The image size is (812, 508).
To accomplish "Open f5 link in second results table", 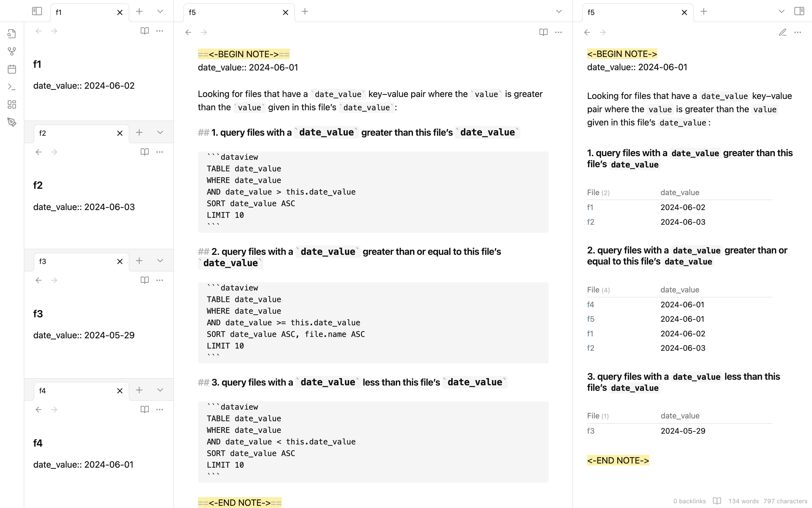I will pos(590,319).
